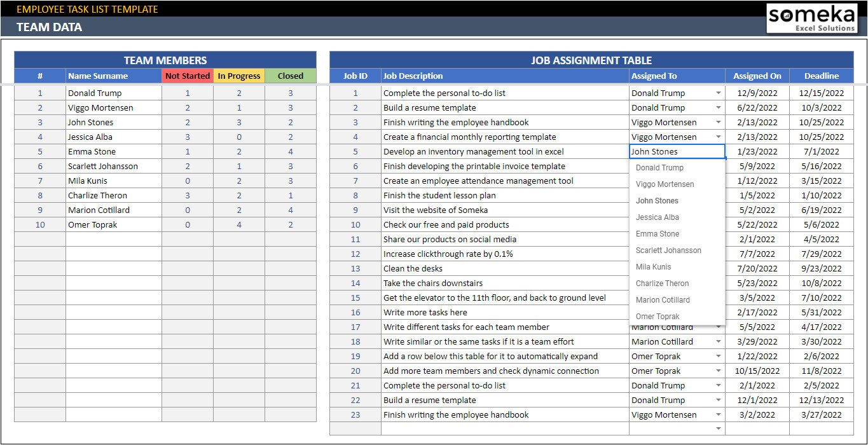Click the 'Not Started' column header
The height and width of the screenshot is (445, 868).
pos(188,76)
